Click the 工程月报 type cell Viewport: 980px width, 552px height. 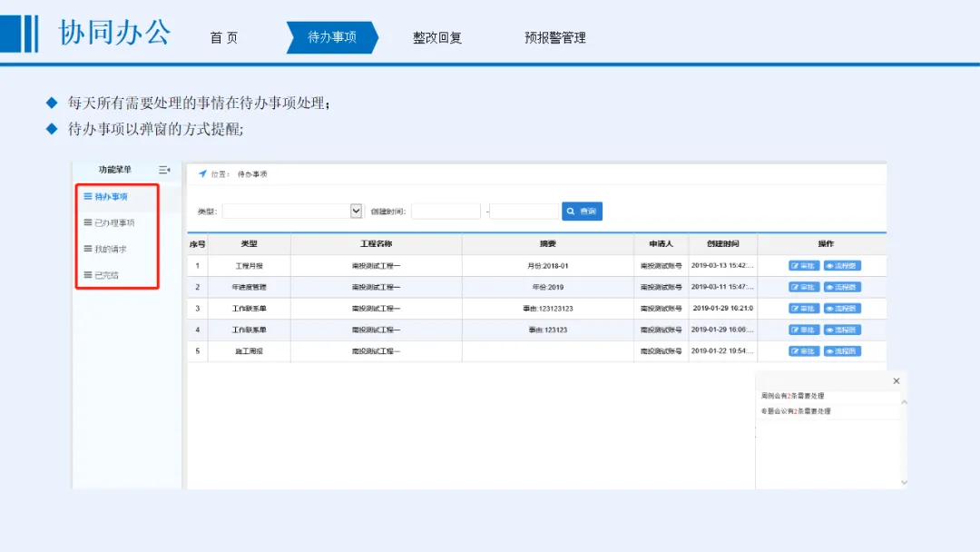tap(249, 266)
